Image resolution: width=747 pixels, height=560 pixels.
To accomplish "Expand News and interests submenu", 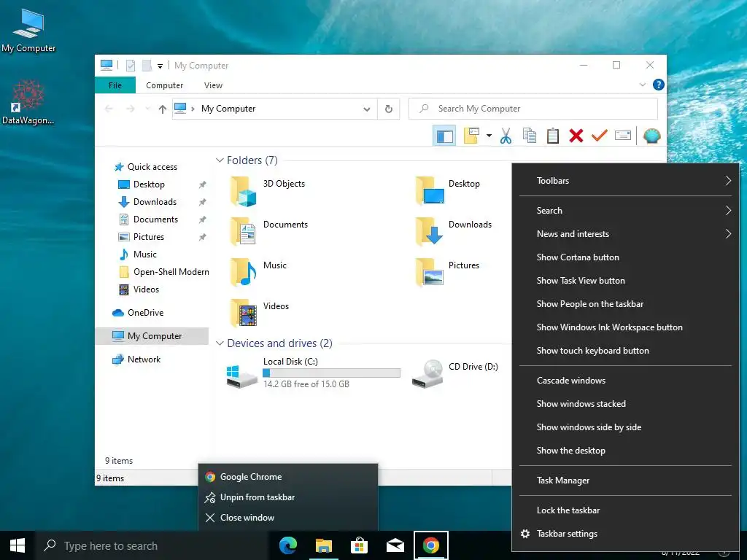I will [x=625, y=234].
